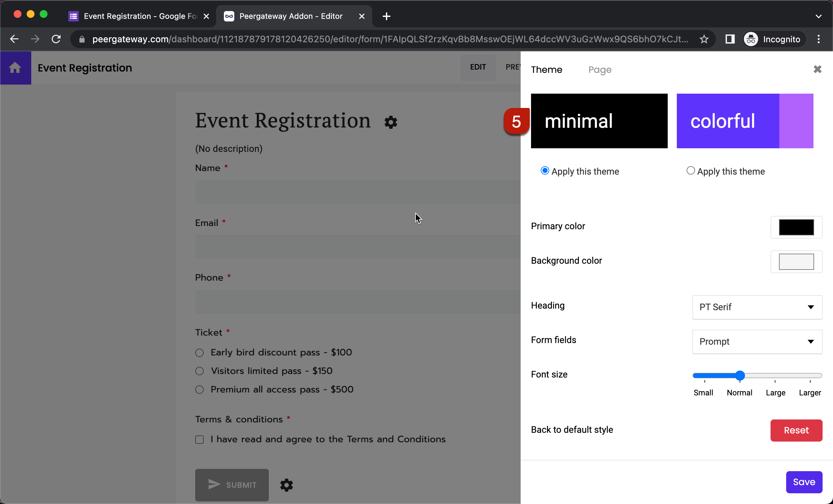Screen dimensions: 833x504
Task: Click the home icon next to Event Registration
Action: [16, 68]
